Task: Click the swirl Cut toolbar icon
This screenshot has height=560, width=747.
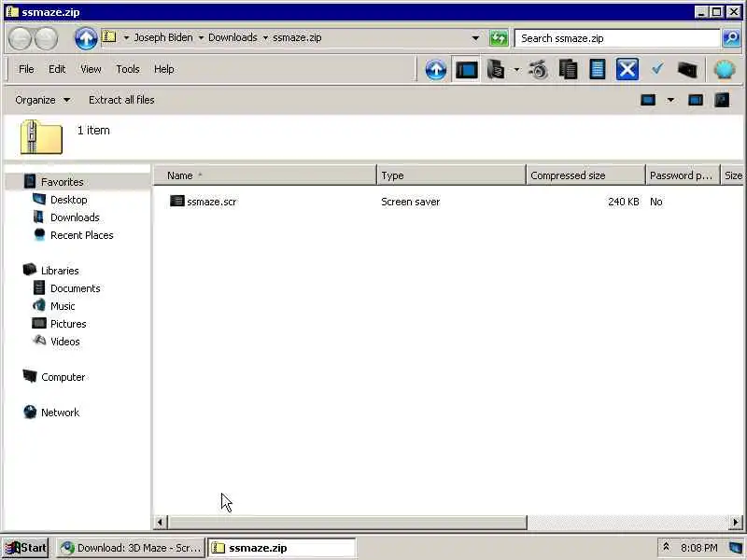Action: pos(539,70)
